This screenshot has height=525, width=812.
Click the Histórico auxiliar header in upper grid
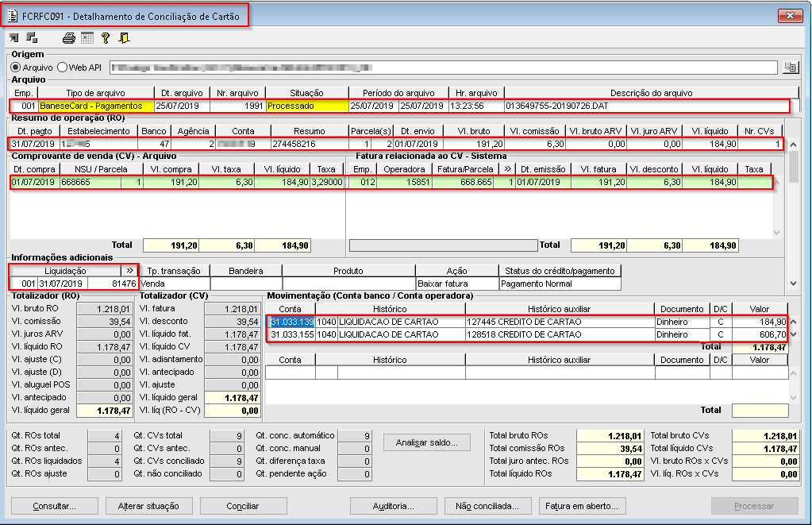[x=560, y=309]
